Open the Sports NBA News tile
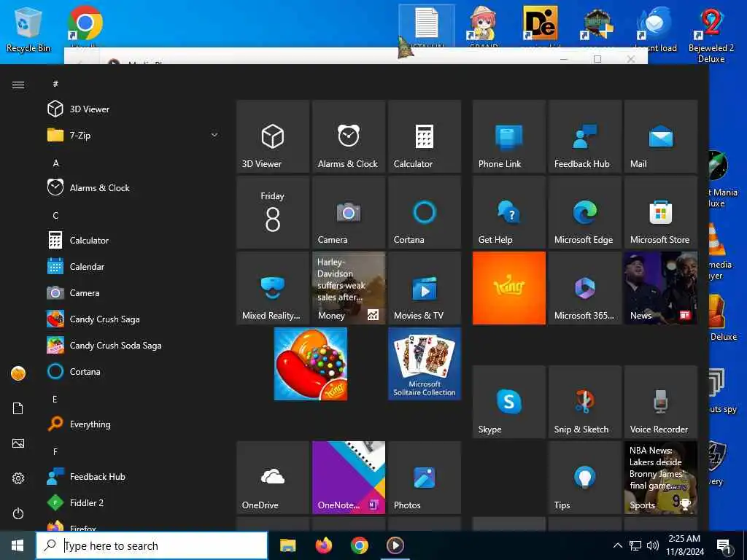The image size is (747, 560). tap(661, 478)
